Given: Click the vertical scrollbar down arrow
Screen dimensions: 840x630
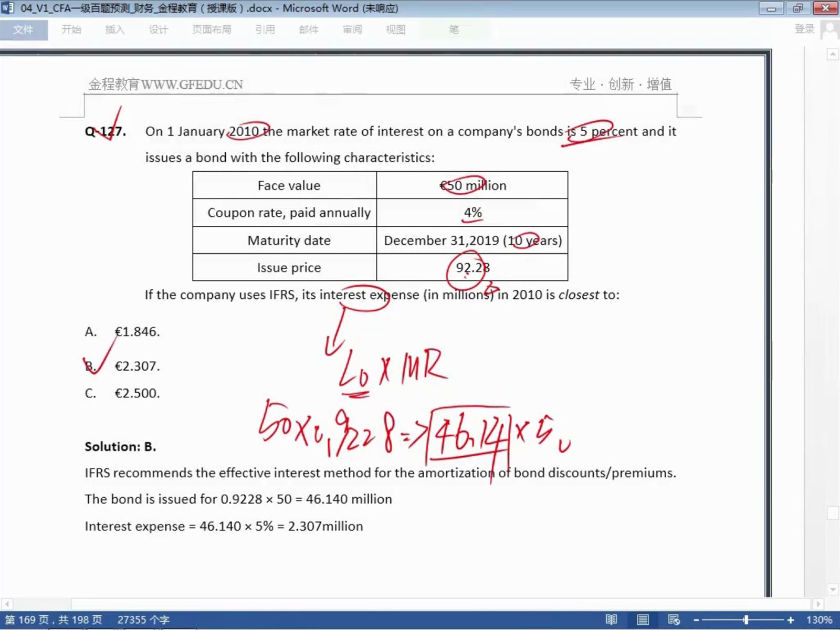Looking at the screenshot, I should tap(833, 590).
